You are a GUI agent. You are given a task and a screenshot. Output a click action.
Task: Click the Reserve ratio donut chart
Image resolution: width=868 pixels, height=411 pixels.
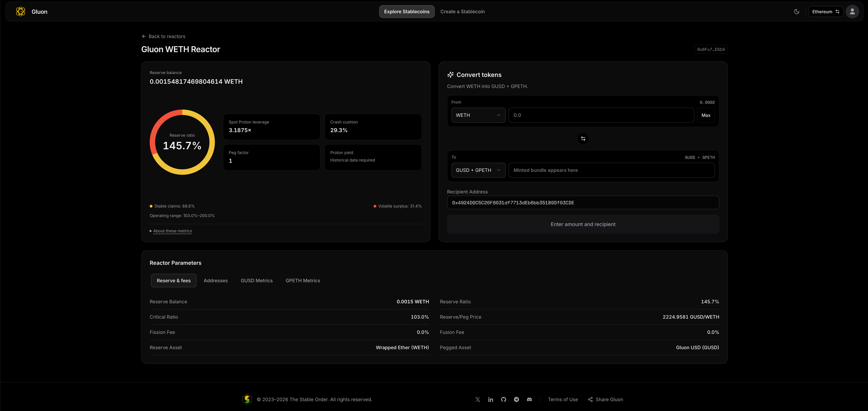[x=182, y=142]
